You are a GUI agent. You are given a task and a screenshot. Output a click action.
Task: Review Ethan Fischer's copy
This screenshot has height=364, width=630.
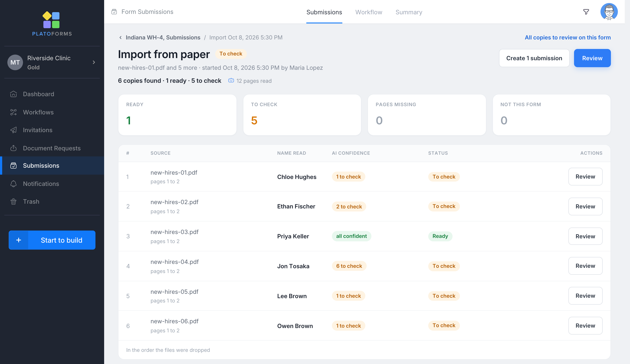point(585,206)
